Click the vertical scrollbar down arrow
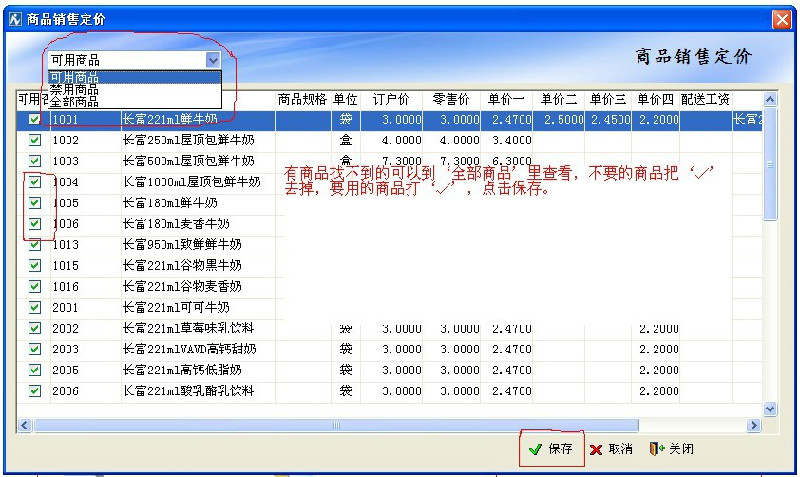Viewport: 800px width, 477px height. [770, 409]
